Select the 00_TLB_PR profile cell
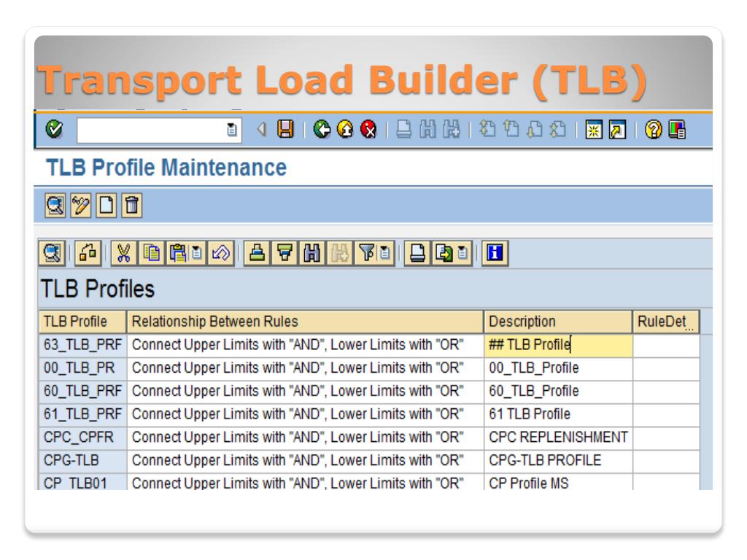The image size is (747, 560). click(x=83, y=368)
